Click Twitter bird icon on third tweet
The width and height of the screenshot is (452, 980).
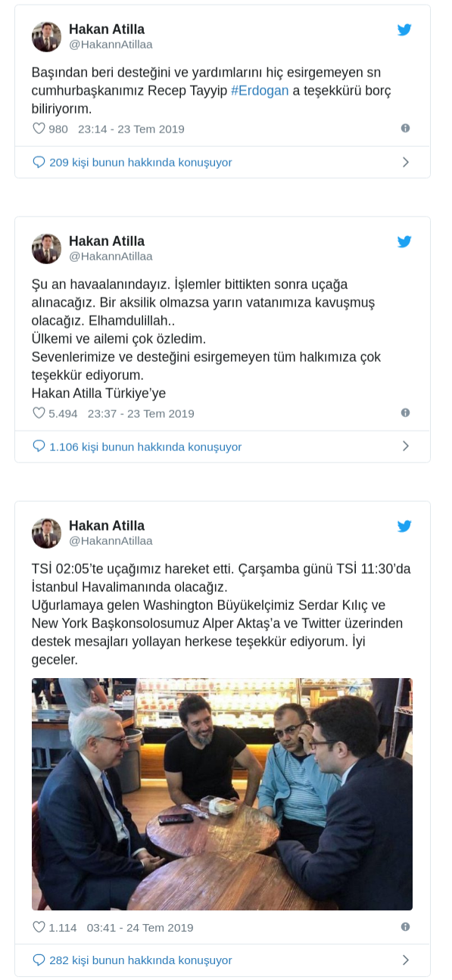(x=404, y=527)
